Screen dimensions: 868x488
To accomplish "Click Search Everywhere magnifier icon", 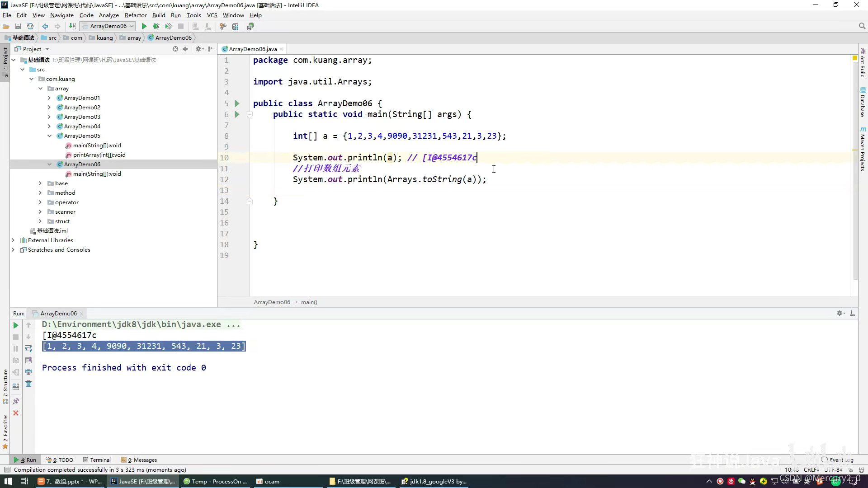I will [x=862, y=26].
